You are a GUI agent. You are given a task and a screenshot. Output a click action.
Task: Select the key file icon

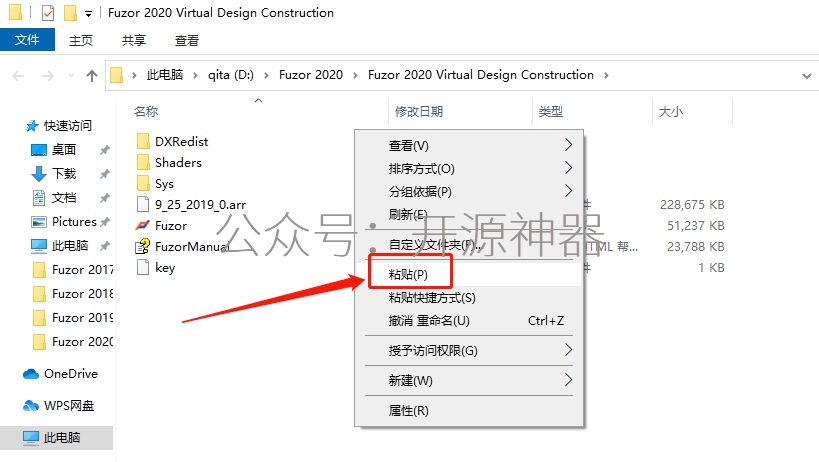point(143,267)
